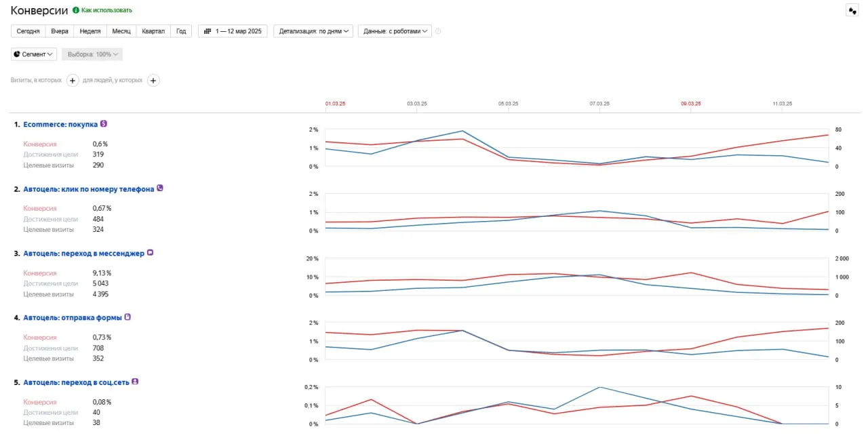Click the phone icon beside клик по номеру телефона
This screenshot has width=868, height=442.
pyautogui.click(x=160, y=188)
